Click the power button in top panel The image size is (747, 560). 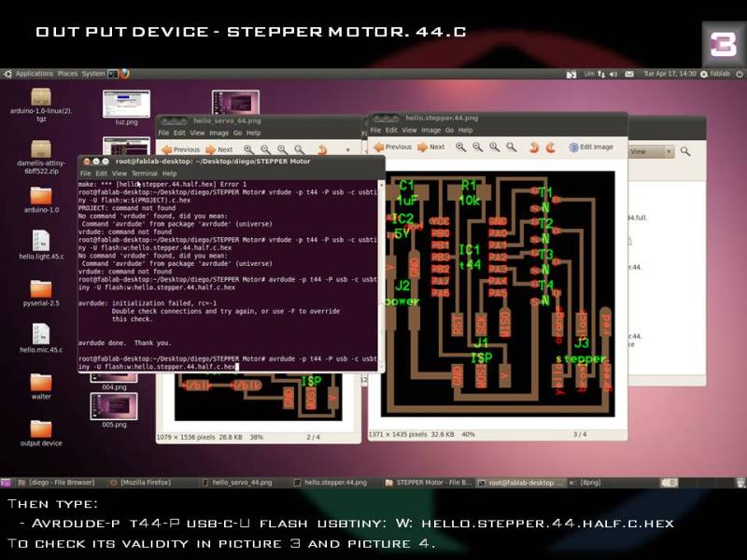point(740,75)
